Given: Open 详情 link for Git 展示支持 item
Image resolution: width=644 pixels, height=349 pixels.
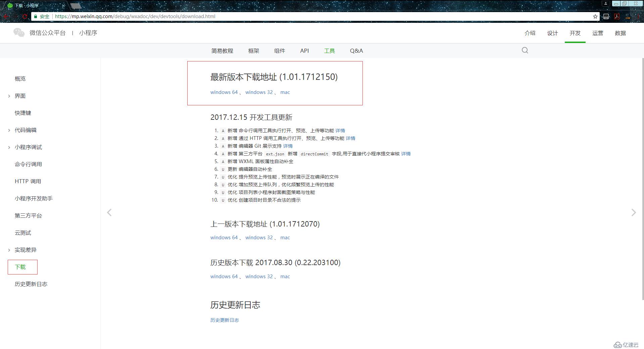Looking at the screenshot, I should coord(288,146).
